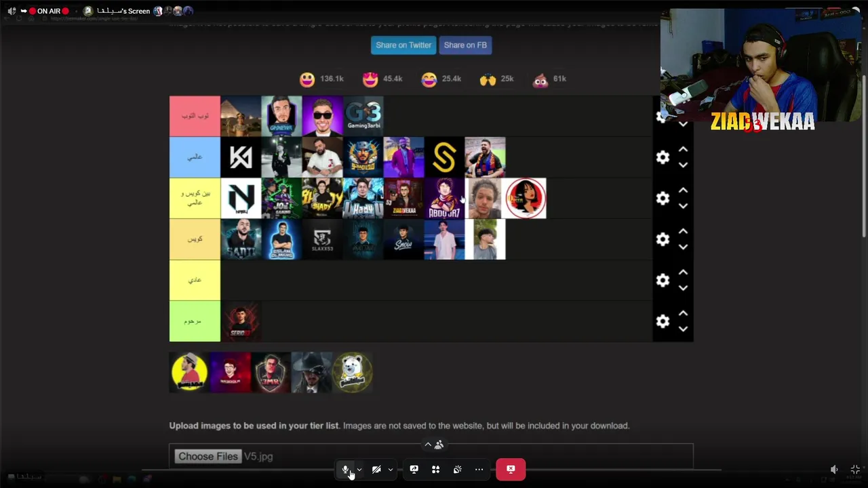Open microphone options chevron beside mic

[359, 470]
